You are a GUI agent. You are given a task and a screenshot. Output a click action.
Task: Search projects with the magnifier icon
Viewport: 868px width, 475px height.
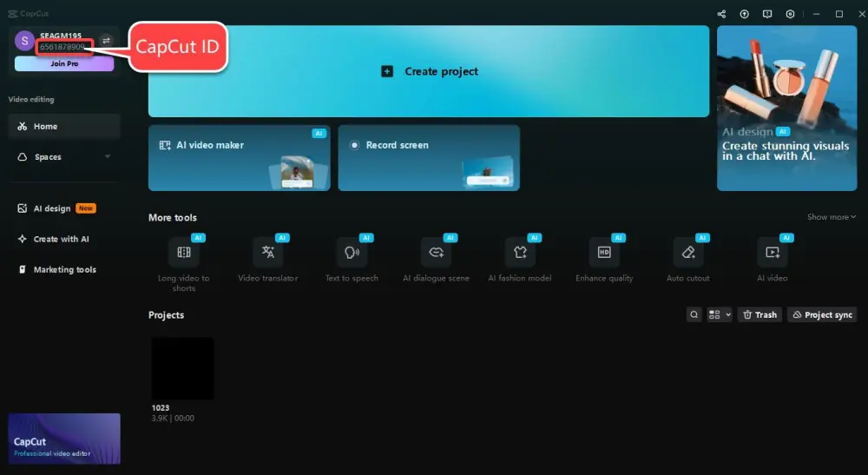pyautogui.click(x=694, y=315)
